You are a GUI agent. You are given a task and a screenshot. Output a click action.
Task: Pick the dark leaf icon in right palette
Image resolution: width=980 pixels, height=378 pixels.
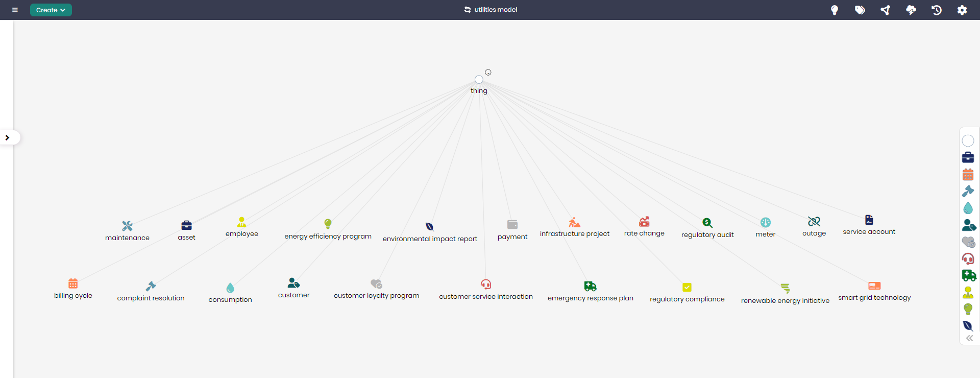pyautogui.click(x=968, y=326)
